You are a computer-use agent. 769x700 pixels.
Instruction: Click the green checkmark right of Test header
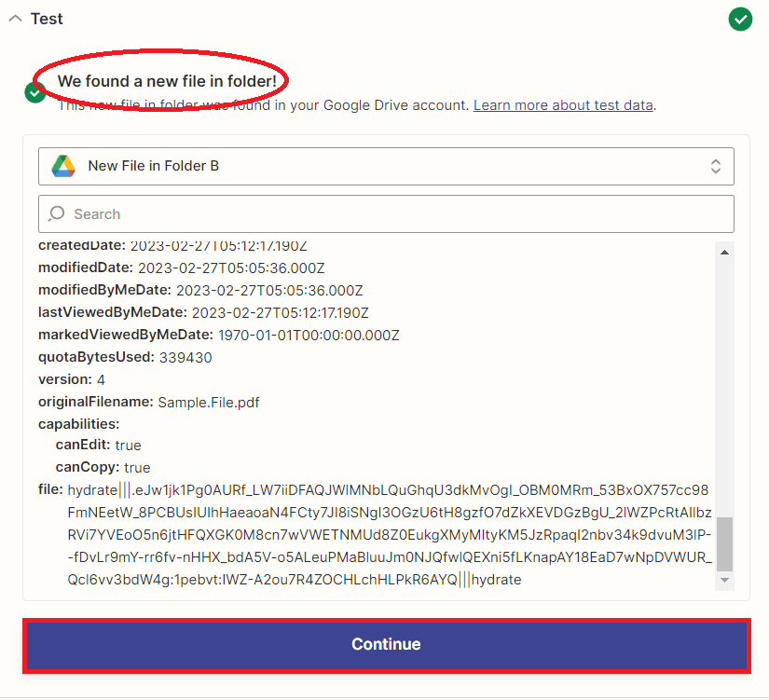740,19
